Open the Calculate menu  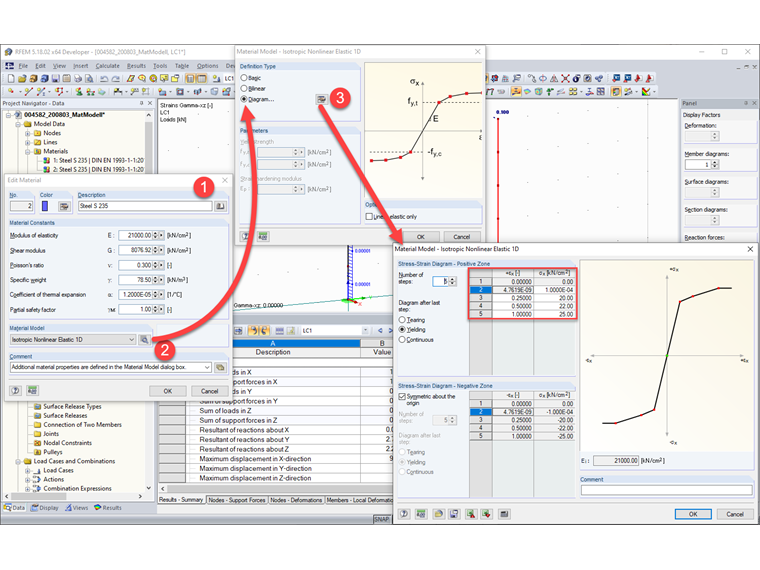coord(108,66)
